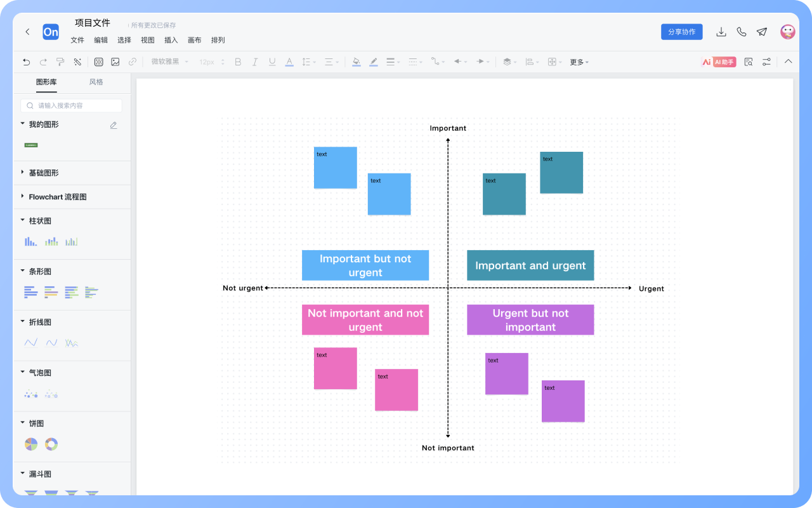Viewport: 812px width, 508px height.
Task: Open the 更多 dropdown in toolbar
Action: click(579, 62)
